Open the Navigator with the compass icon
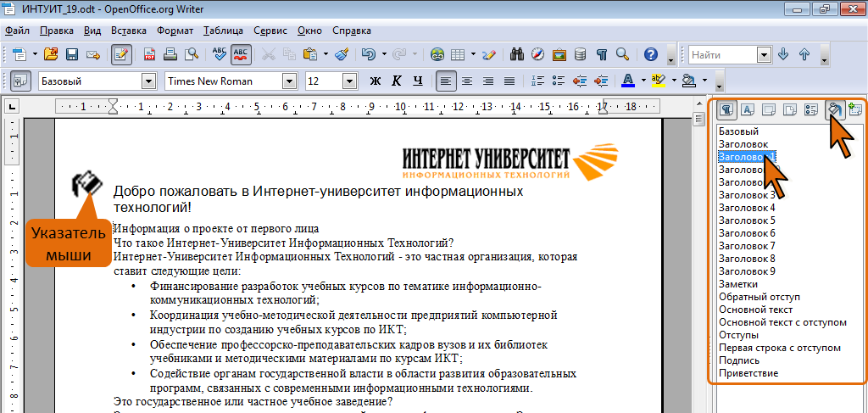Viewport: 868px width, 413px height. [x=538, y=54]
